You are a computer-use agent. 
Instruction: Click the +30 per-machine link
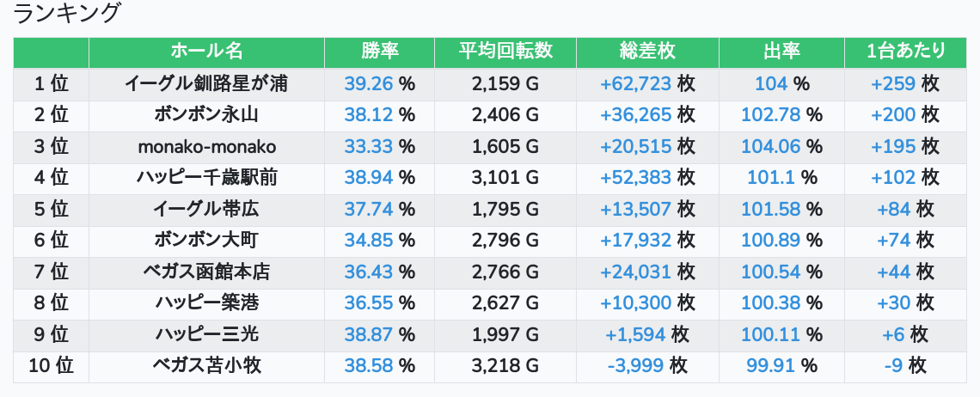[x=894, y=302]
